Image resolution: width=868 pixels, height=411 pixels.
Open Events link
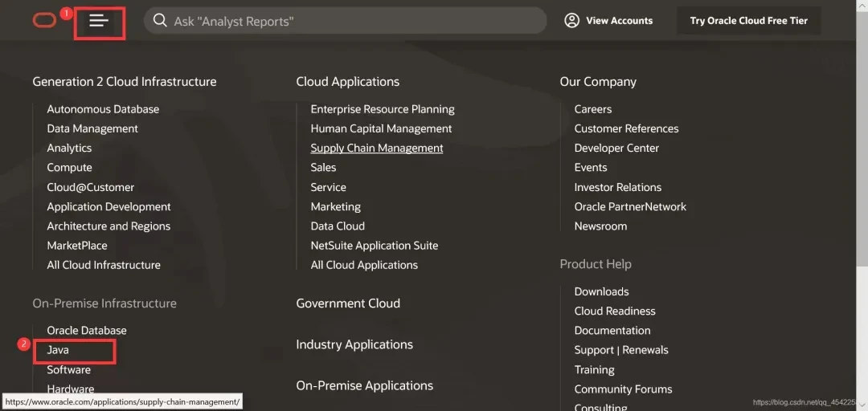point(591,167)
